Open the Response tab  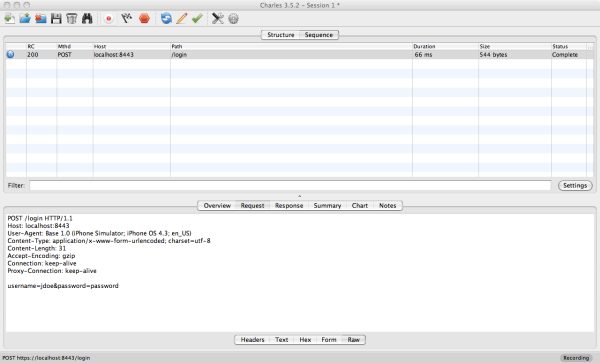[x=289, y=205]
